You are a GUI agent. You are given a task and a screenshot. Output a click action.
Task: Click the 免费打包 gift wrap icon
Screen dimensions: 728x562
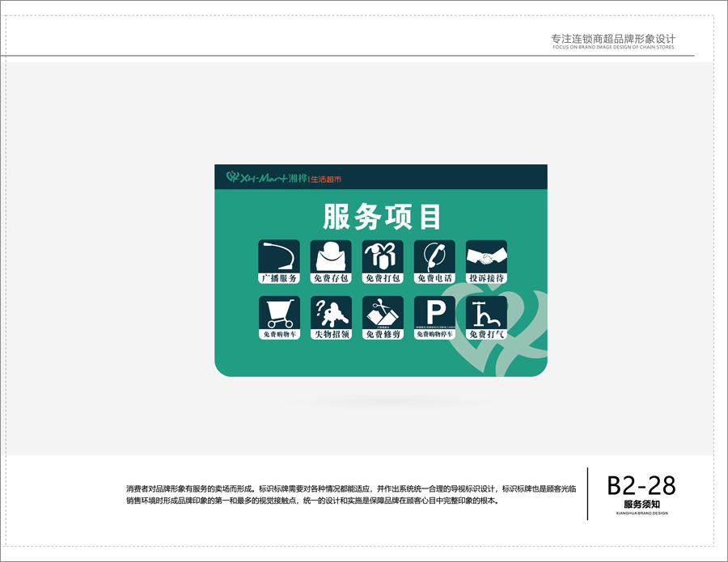[x=383, y=262]
